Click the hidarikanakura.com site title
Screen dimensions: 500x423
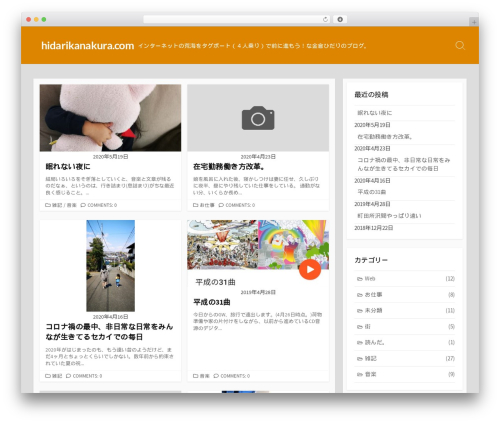(x=87, y=46)
